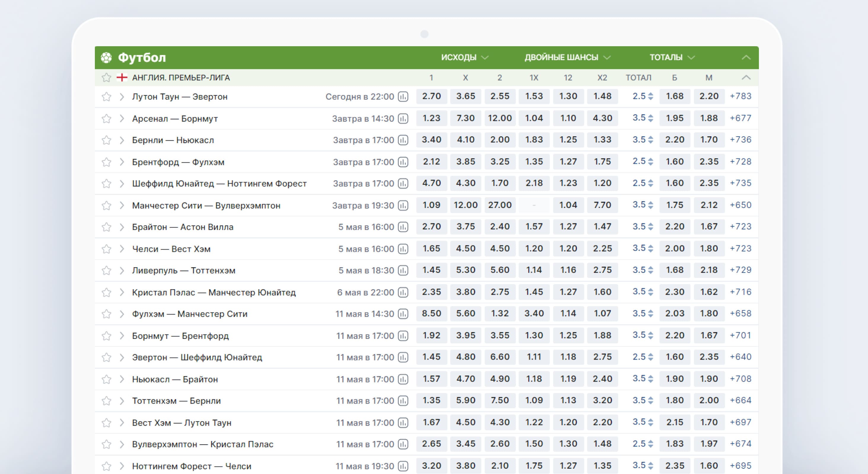Open statistics icon for Брентфорд — Фулхэм
This screenshot has height=474, width=868.
point(403,162)
